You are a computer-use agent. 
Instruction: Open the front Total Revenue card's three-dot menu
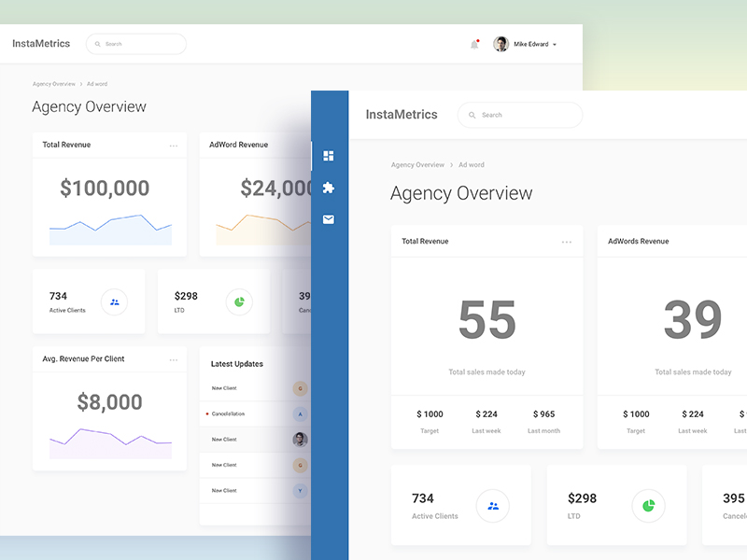point(567,242)
